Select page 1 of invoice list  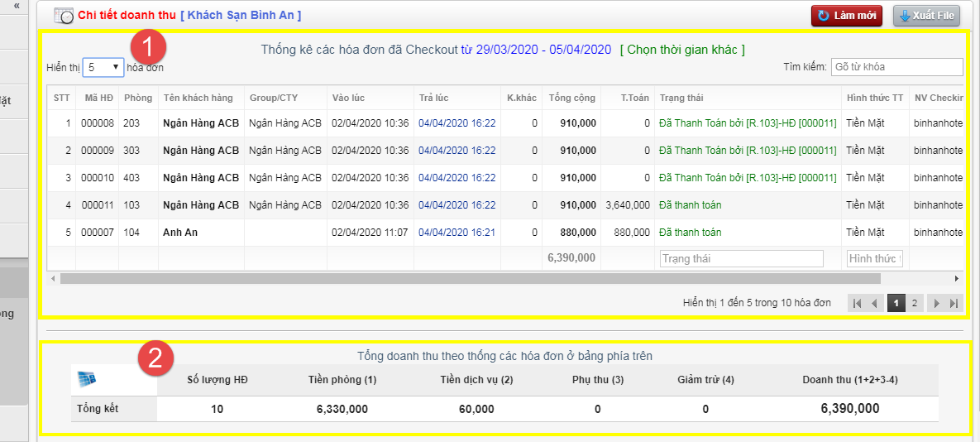click(896, 304)
